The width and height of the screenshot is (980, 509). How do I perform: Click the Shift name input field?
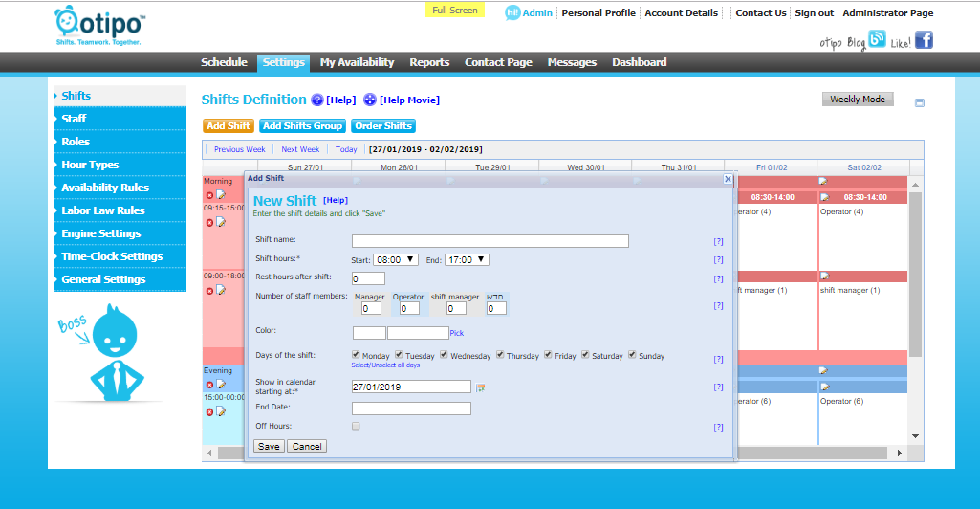pos(490,241)
